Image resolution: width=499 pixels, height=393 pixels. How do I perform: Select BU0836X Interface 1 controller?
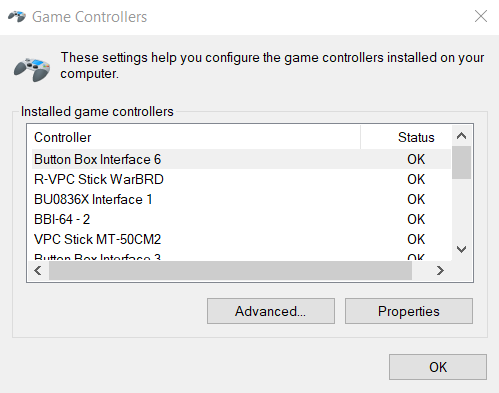click(x=241, y=199)
